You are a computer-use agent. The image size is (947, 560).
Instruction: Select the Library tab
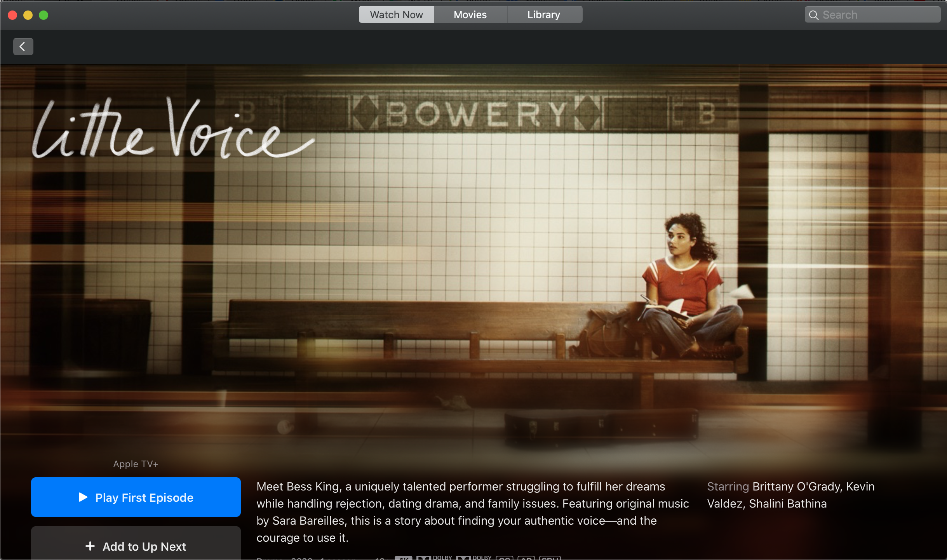(543, 15)
